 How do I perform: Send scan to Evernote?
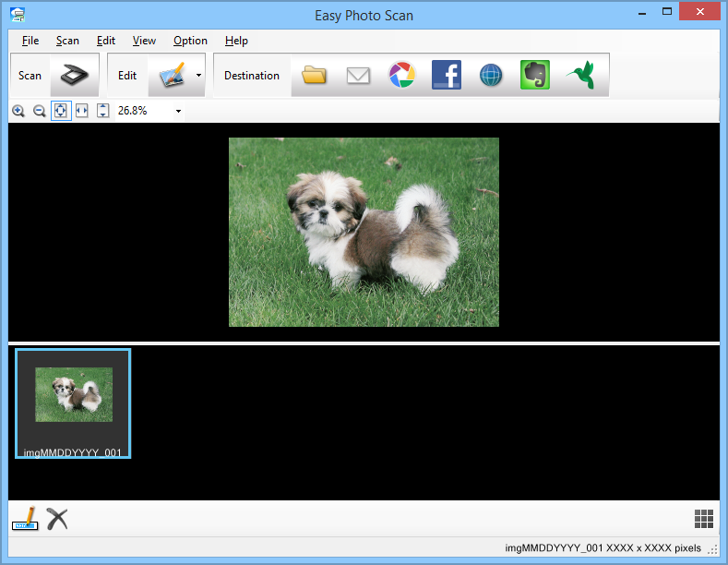[x=535, y=75]
